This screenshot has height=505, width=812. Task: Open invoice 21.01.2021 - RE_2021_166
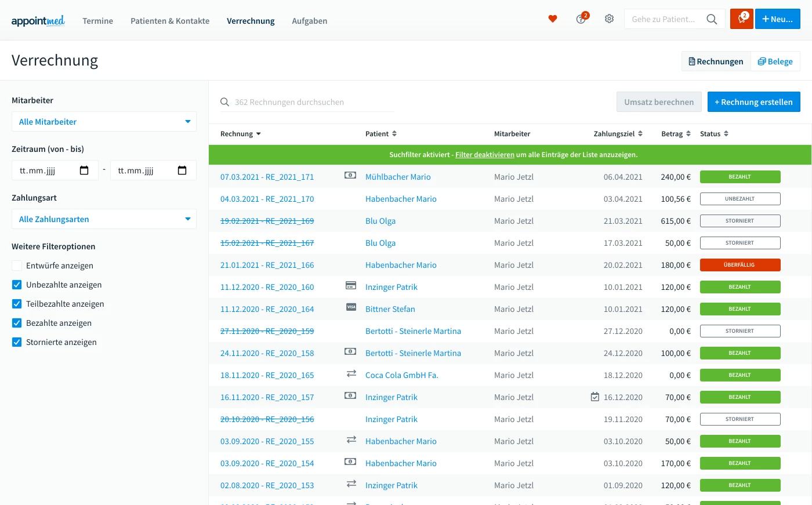tap(267, 265)
